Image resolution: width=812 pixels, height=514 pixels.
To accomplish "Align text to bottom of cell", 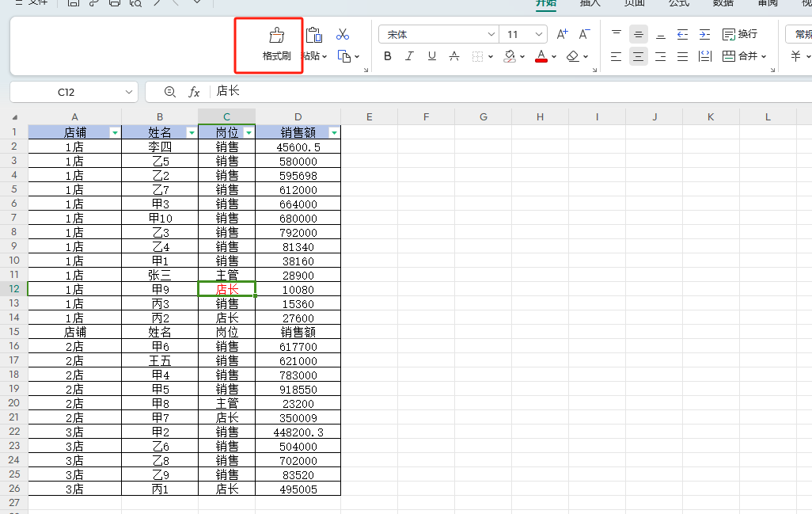I will pos(661,34).
